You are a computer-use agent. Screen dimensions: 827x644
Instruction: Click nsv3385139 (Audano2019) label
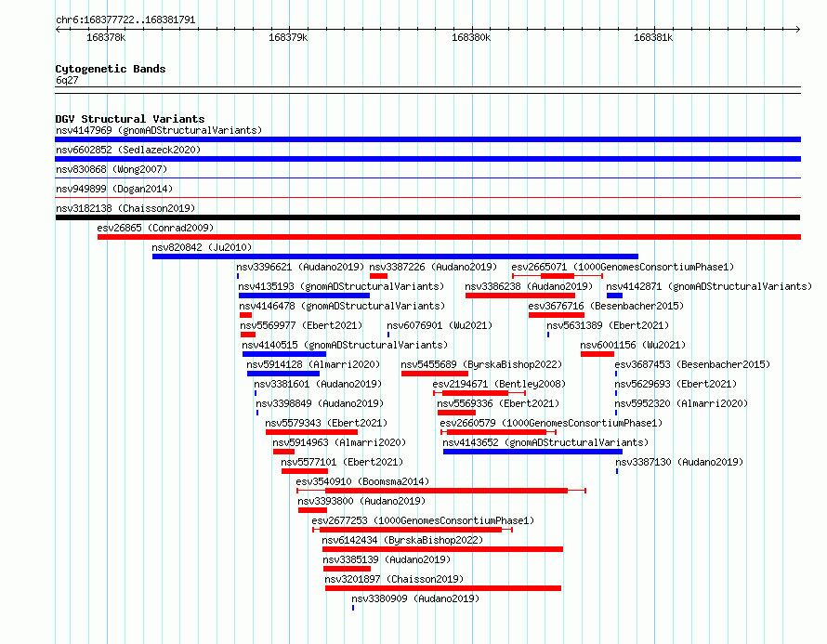point(387,559)
